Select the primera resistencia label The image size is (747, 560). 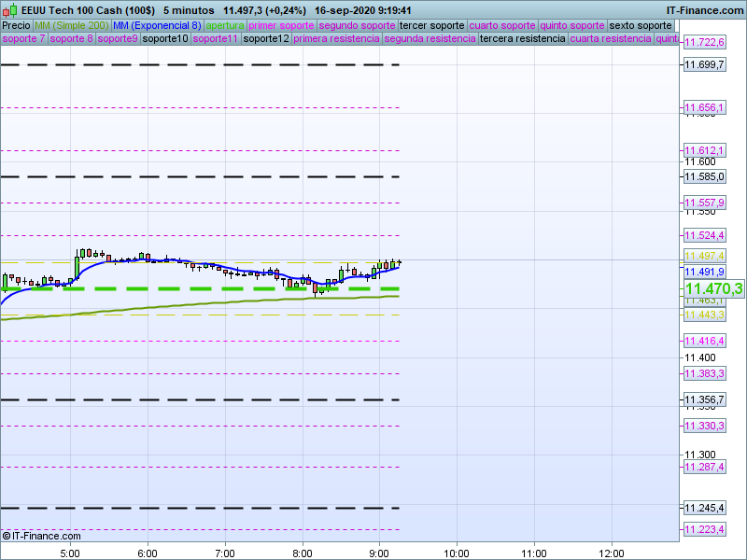click(x=336, y=39)
